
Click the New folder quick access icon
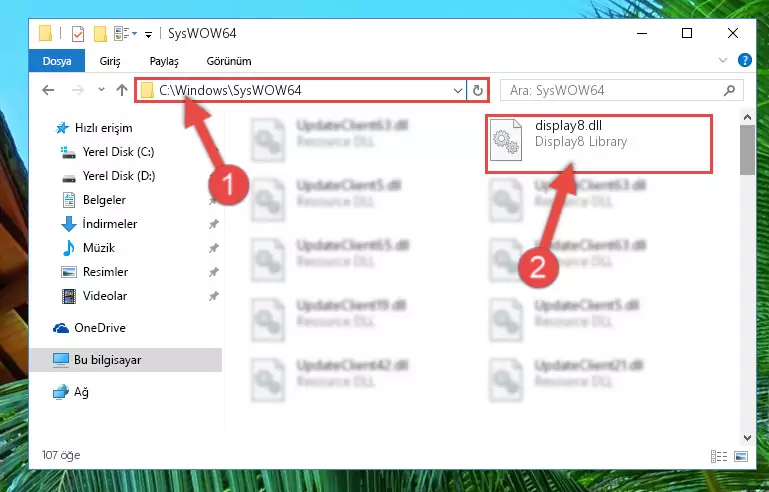(x=101, y=34)
